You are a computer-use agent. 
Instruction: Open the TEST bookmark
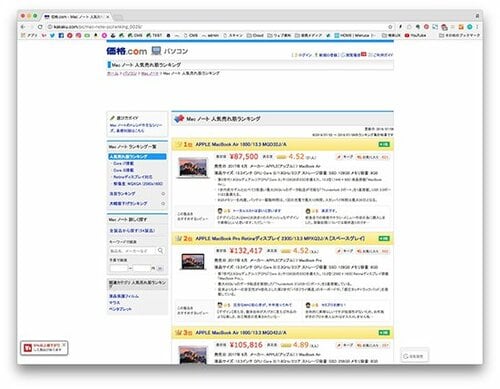[x=154, y=35]
